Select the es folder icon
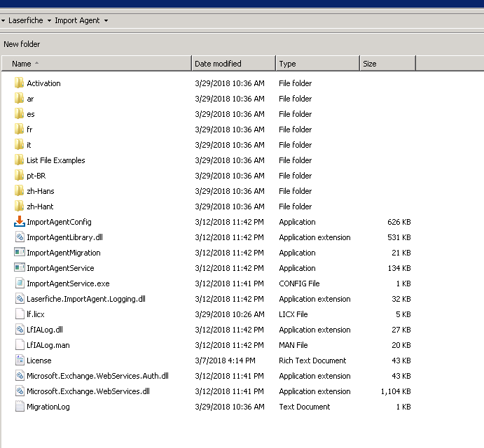484x448 pixels. tap(19, 114)
